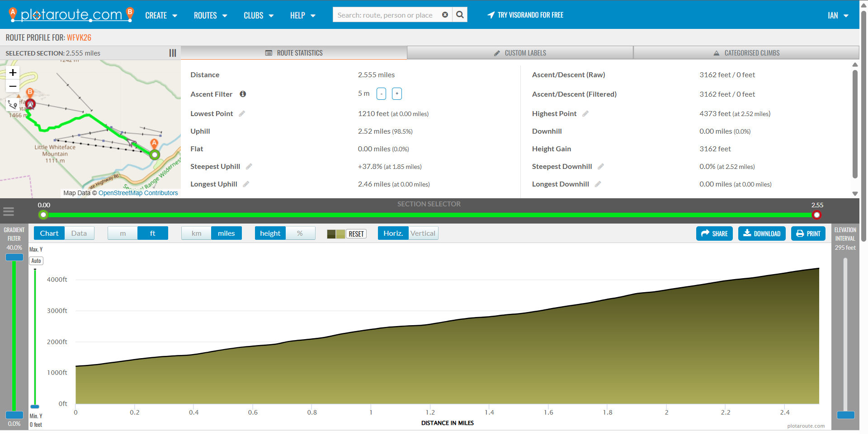
Task: Show gradient percent instead of height
Action: coord(300,233)
